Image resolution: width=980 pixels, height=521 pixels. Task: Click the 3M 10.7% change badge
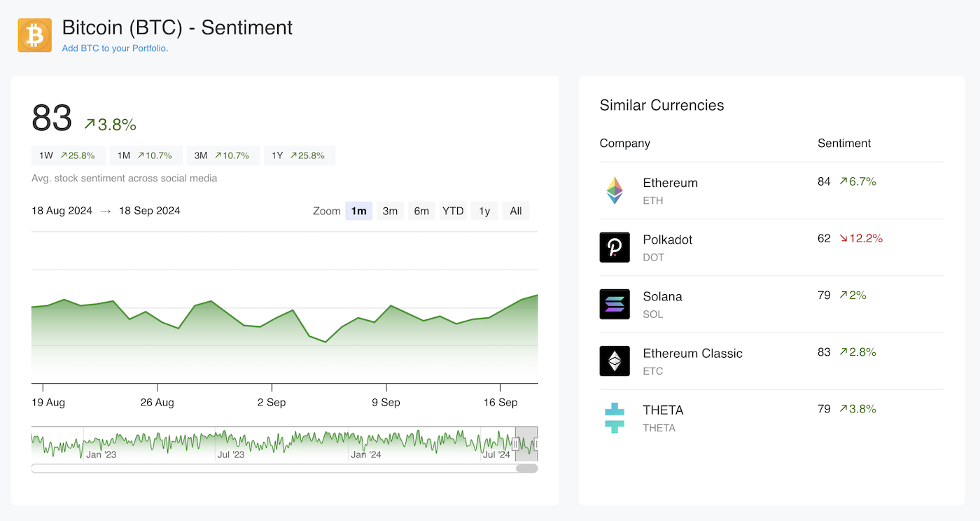click(x=223, y=155)
